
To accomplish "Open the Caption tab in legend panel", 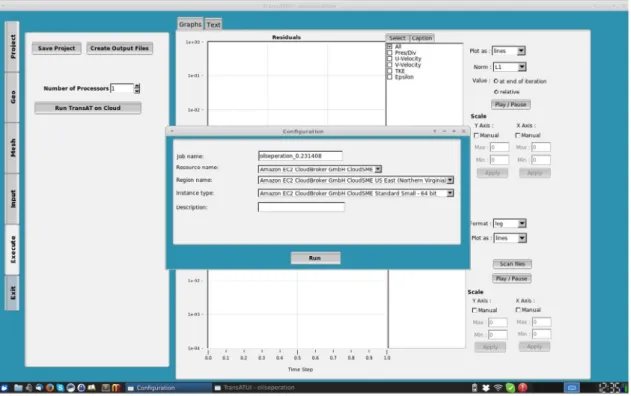I will [x=422, y=38].
